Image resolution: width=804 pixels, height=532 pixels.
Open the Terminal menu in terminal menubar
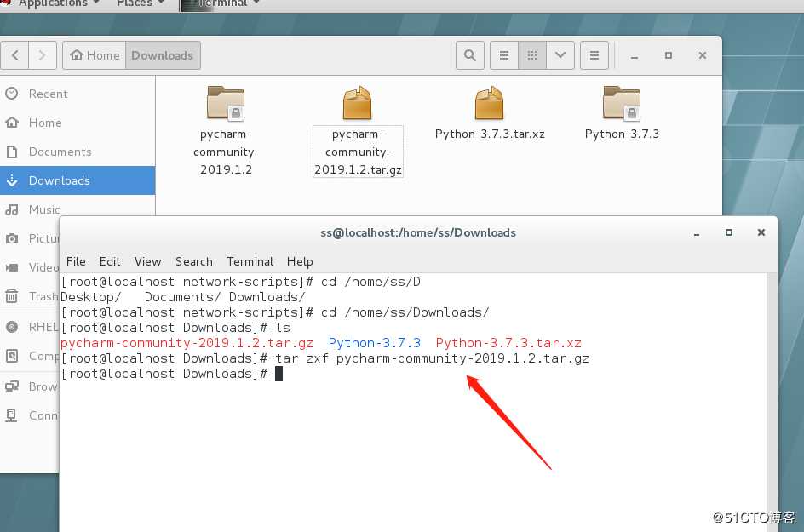point(250,261)
